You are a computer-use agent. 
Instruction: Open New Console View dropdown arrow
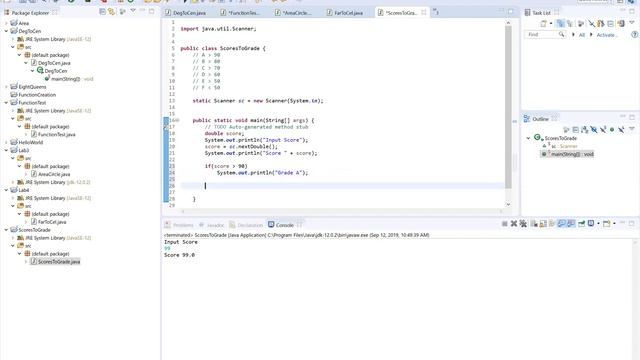tap(614, 224)
